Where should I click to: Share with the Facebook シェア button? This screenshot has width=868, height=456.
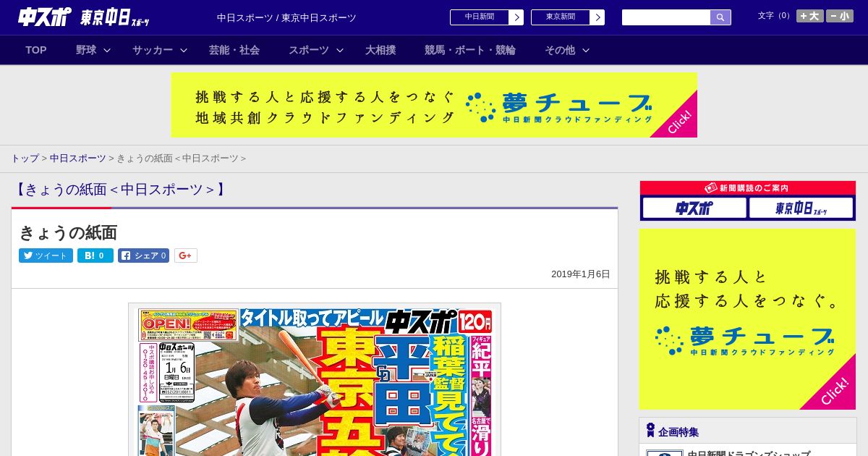point(143,256)
